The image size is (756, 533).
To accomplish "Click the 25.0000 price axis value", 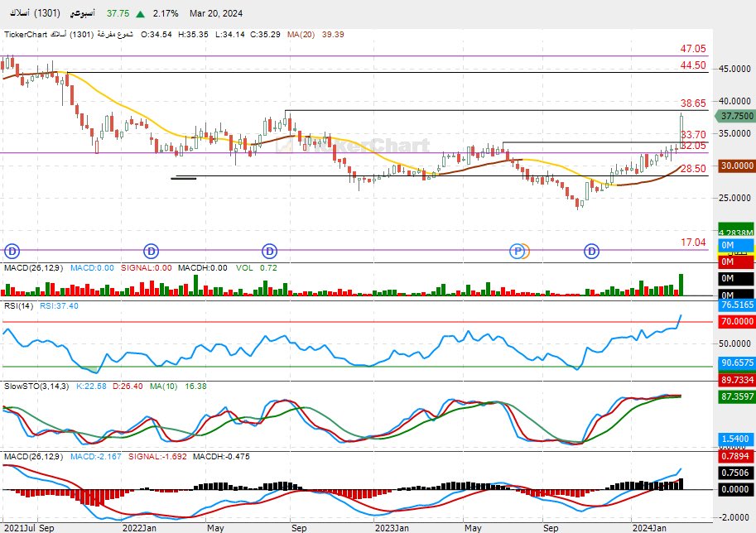I will pyautogui.click(x=734, y=198).
